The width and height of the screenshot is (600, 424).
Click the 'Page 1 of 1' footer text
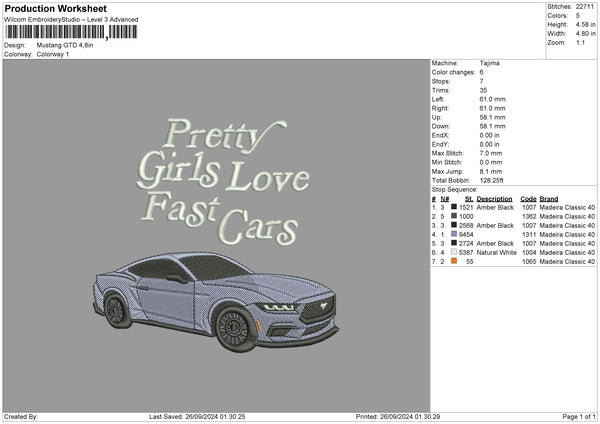point(579,417)
